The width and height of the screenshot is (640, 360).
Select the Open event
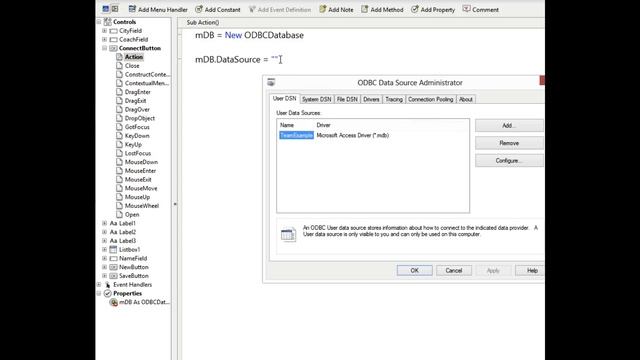coord(132,214)
